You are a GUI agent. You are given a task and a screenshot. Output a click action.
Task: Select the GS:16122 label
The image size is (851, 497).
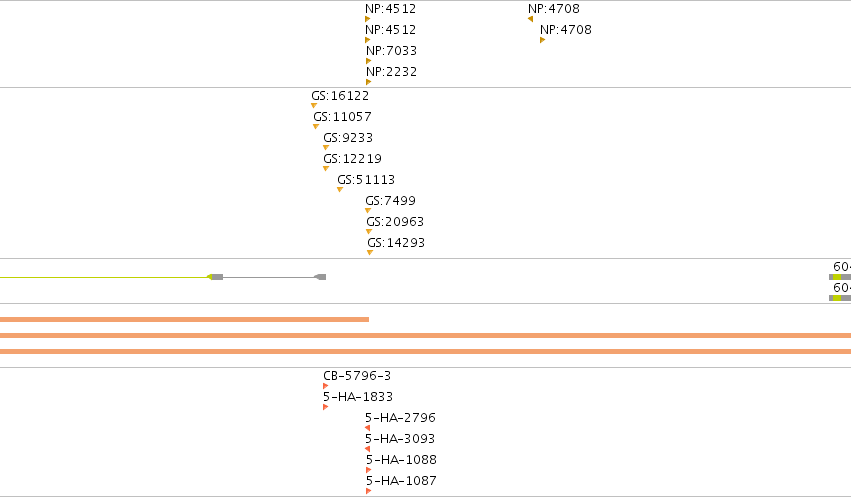click(340, 96)
